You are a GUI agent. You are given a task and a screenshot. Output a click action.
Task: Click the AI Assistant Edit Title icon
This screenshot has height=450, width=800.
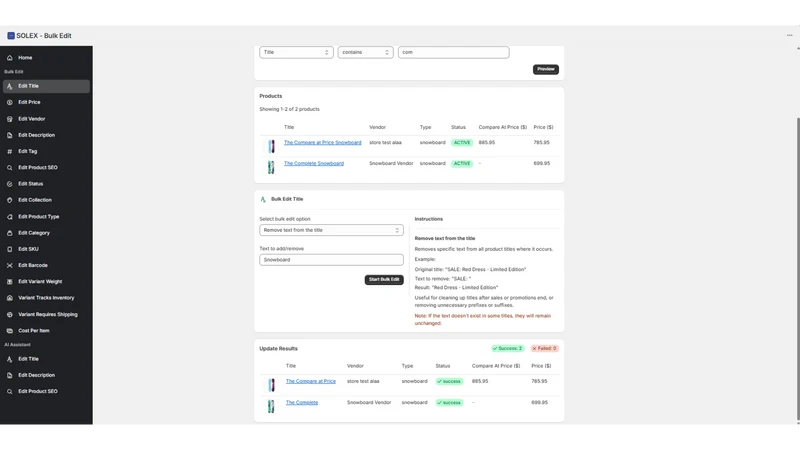coord(10,359)
